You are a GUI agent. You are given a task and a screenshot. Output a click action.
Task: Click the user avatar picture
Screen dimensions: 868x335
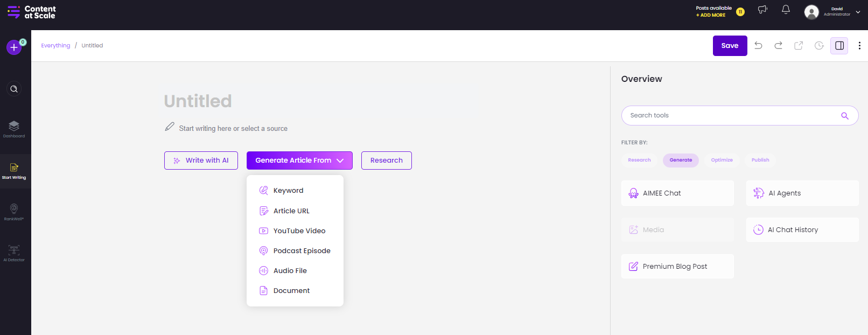point(811,12)
